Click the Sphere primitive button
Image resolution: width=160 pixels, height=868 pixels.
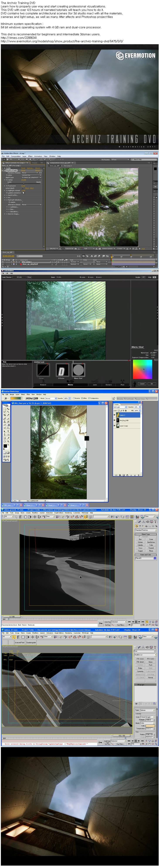(x=140, y=542)
